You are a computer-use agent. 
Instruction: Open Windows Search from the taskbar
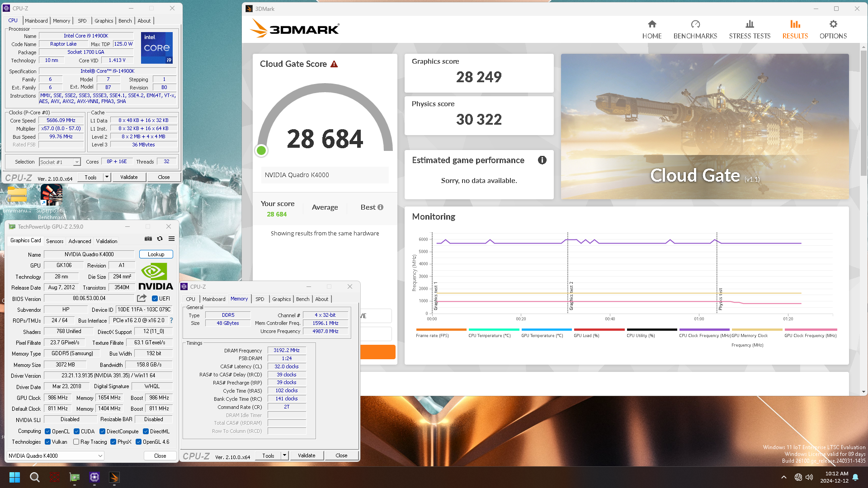[34, 477]
